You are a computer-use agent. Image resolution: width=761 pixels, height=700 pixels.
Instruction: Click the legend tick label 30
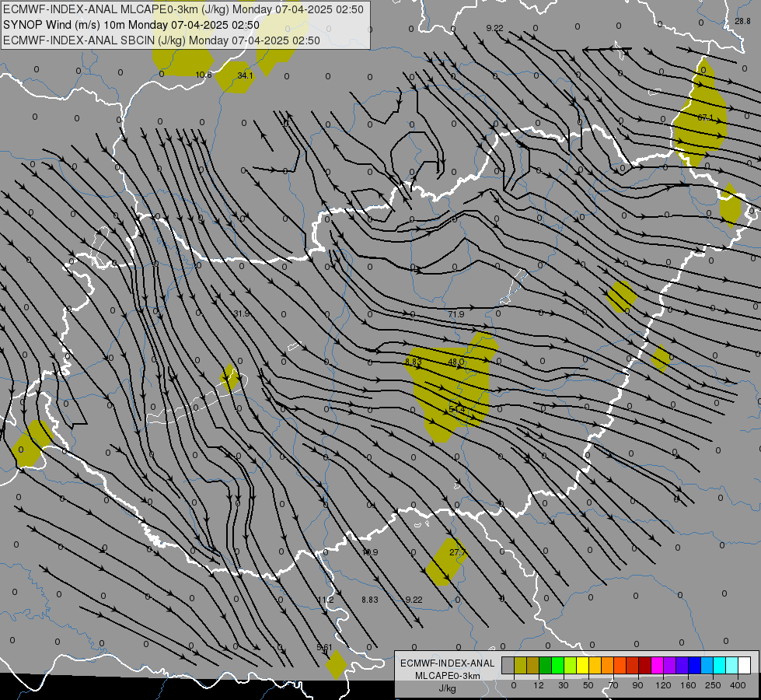pos(563,685)
